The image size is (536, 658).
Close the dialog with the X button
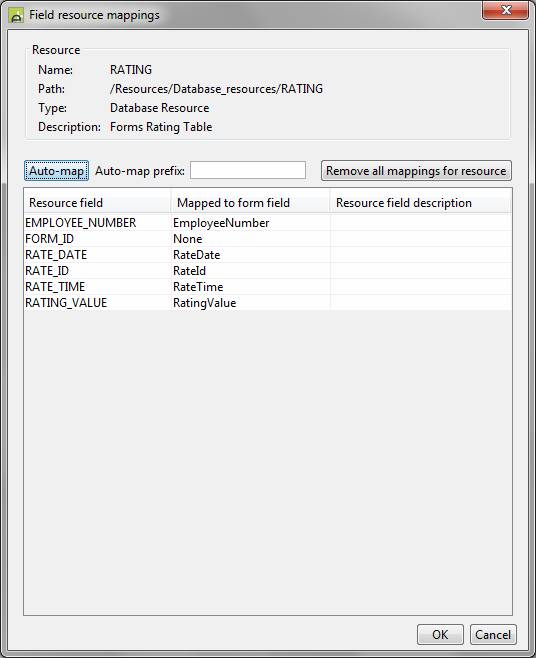[x=505, y=10]
